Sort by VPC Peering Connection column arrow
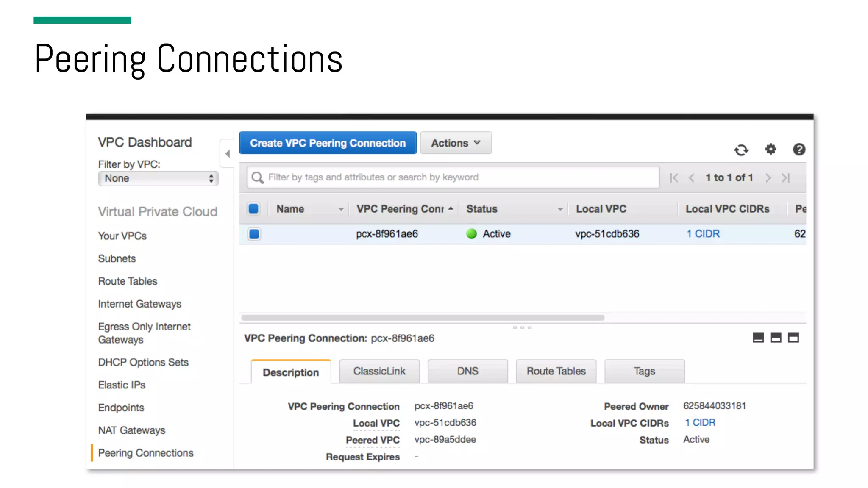Viewport: 868px width, 488px height. pyautogui.click(x=451, y=209)
